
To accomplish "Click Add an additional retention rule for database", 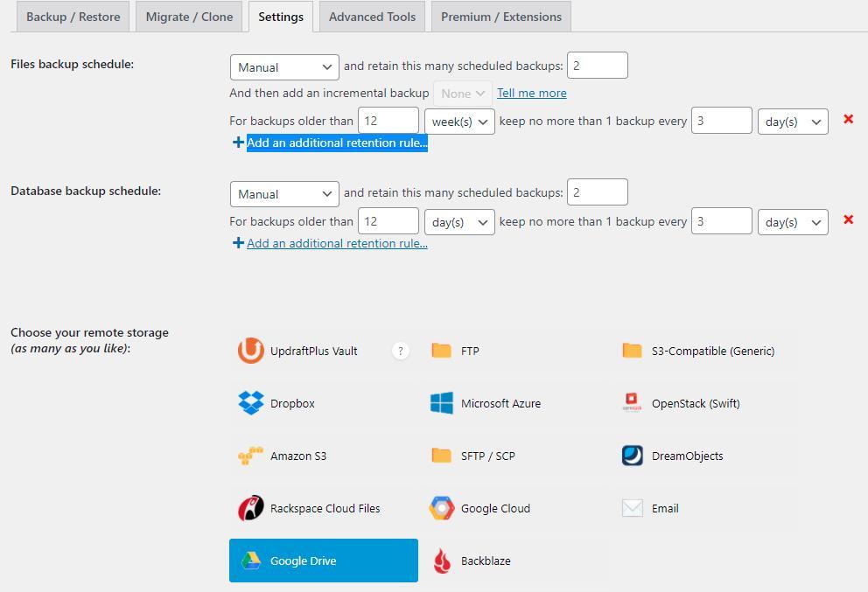I will pos(337,243).
